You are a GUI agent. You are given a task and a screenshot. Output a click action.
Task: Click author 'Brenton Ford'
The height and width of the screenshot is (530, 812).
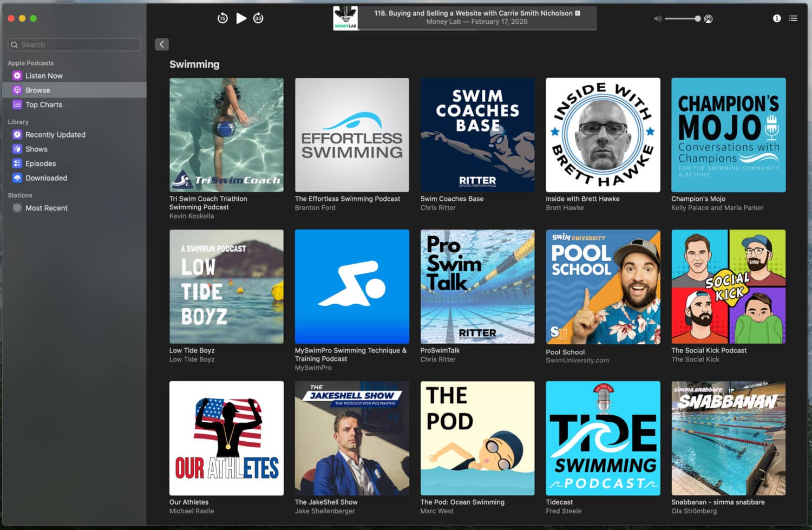click(315, 207)
